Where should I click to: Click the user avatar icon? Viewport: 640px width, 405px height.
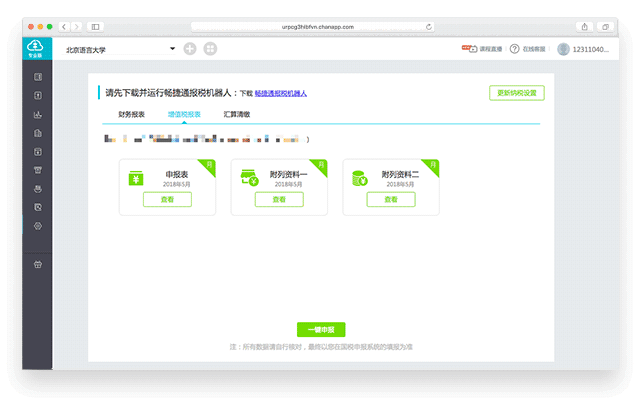click(x=563, y=49)
